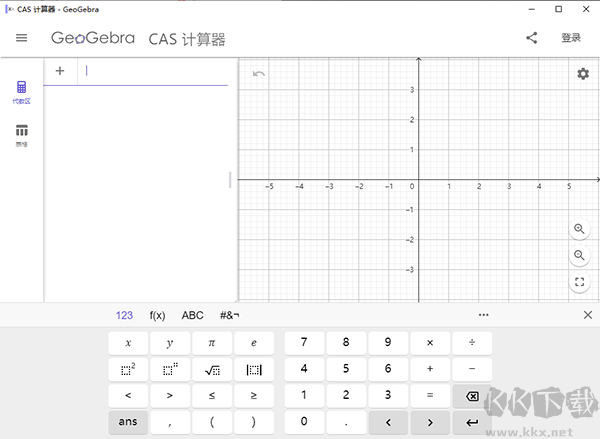Zoom in on the graph
The image size is (600, 439).
(x=579, y=229)
